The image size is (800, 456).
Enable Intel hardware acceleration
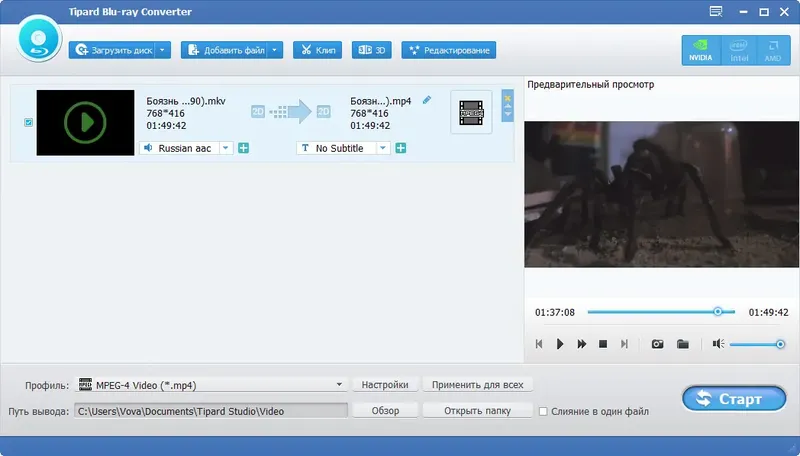pos(739,50)
